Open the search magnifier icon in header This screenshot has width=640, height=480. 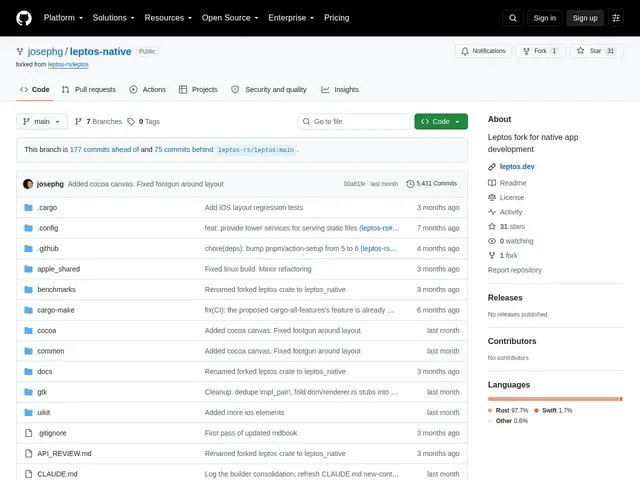pos(513,18)
